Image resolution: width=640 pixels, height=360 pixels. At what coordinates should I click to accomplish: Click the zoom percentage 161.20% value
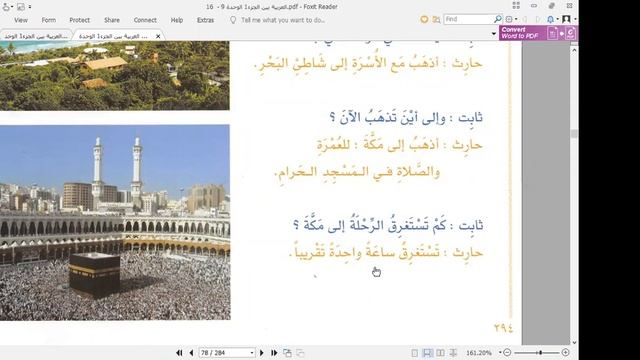(478, 353)
